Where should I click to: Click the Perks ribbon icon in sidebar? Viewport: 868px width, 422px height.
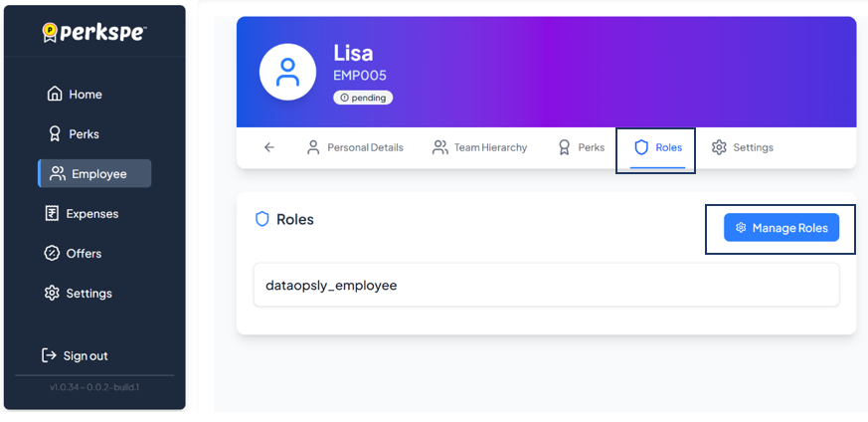point(55,133)
